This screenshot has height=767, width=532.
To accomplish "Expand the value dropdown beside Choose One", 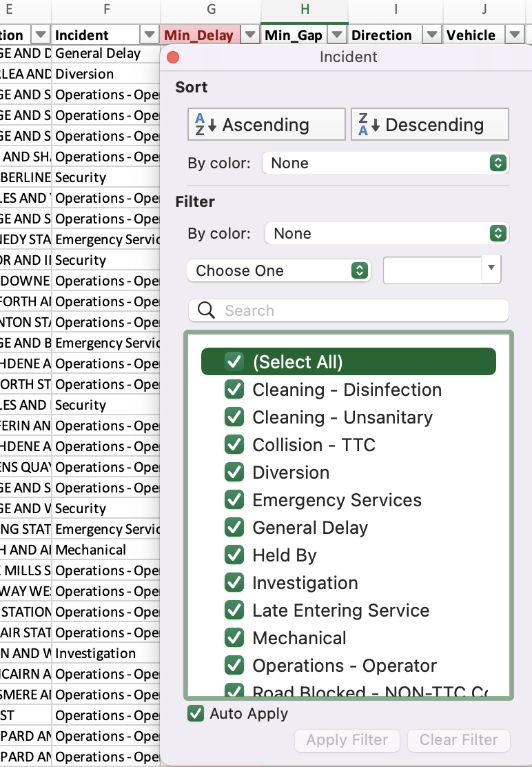I will pyautogui.click(x=489, y=270).
